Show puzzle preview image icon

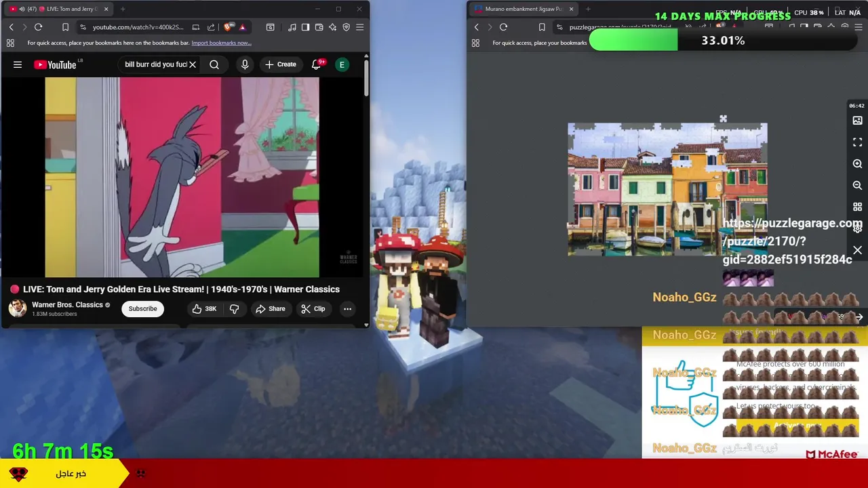click(x=857, y=121)
